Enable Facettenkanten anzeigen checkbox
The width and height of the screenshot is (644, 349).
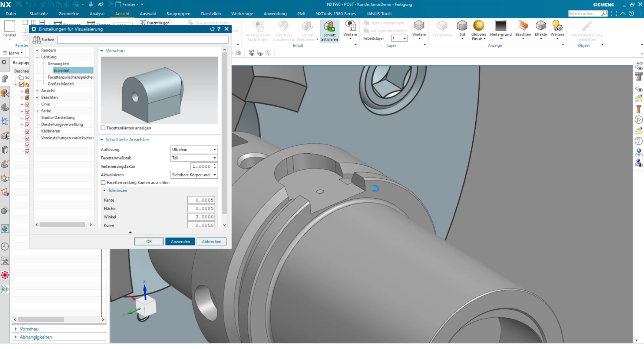[103, 128]
